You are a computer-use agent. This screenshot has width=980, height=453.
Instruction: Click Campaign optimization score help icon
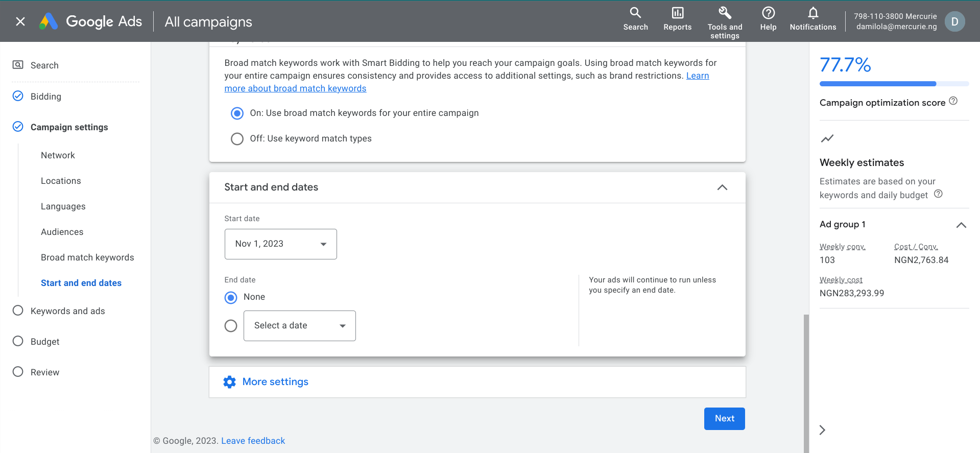[x=953, y=101]
